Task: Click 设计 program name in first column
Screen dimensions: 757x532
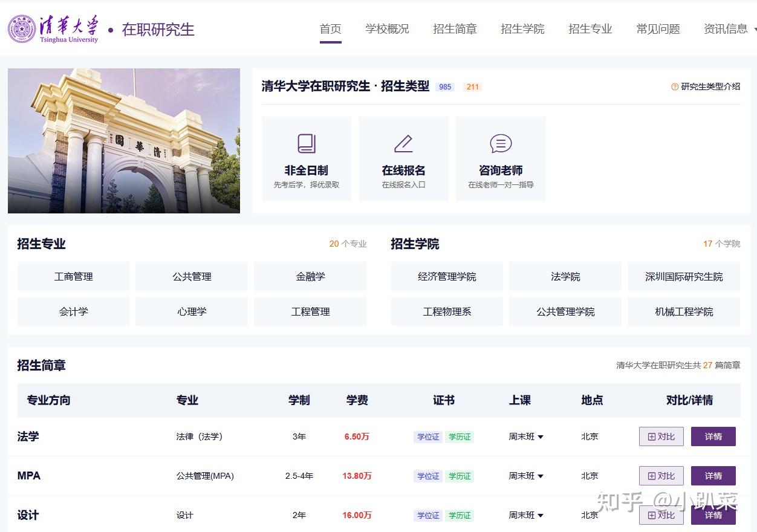Action: pyautogui.click(x=28, y=515)
